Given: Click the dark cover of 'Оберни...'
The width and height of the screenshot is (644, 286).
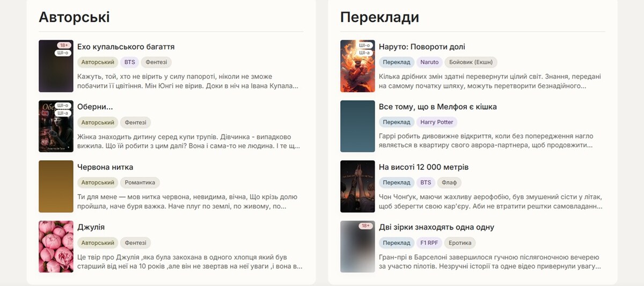Looking at the screenshot, I should click(56, 126).
